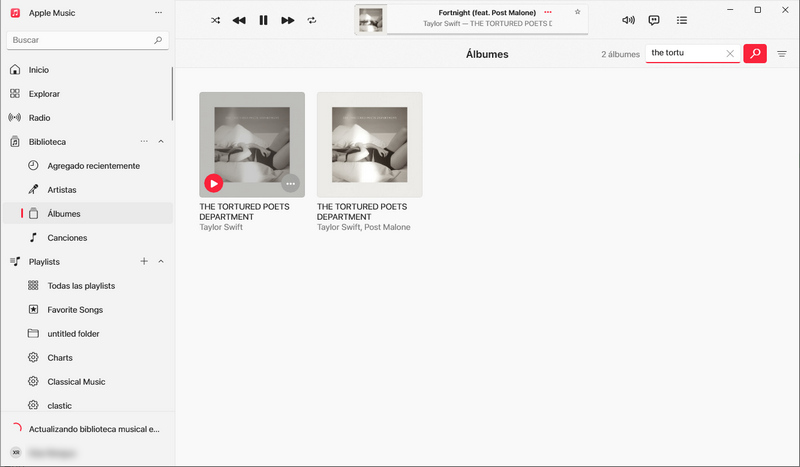800x467 pixels.
Task: Play the Taylor Swift only album
Action: pos(214,183)
